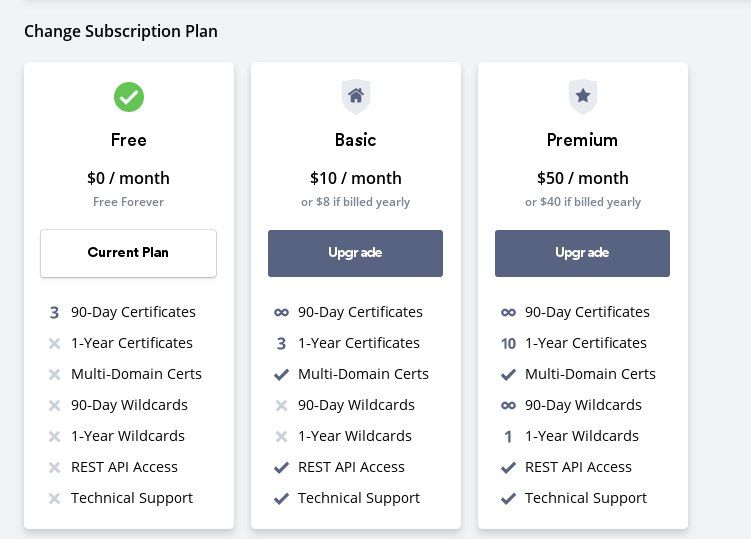This screenshot has height=539, width=751.
Task: Click the green checkmark icon above Free
Action: [x=129, y=97]
